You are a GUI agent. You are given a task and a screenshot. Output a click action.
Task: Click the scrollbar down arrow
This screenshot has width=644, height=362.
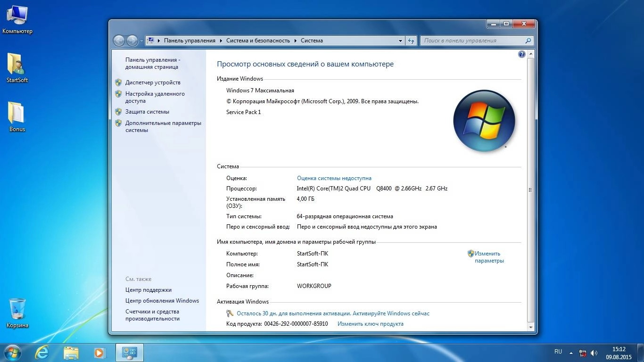(x=530, y=327)
